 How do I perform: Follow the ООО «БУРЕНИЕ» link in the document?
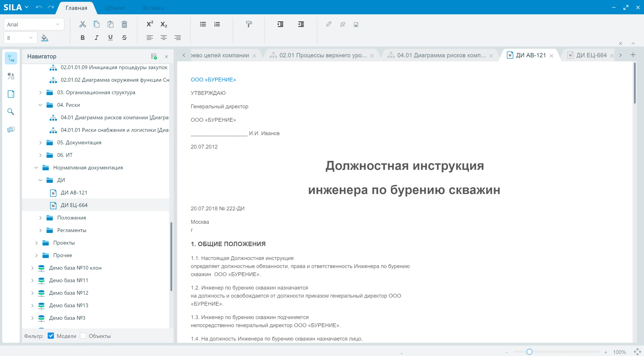pyautogui.click(x=213, y=79)
